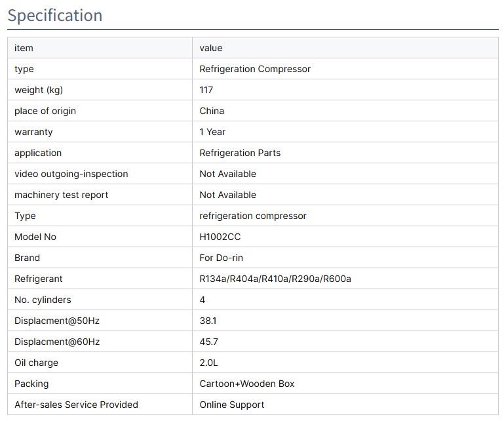
Task: Click the 'Online Support' after-sales value
Action: tap(232, 405)
